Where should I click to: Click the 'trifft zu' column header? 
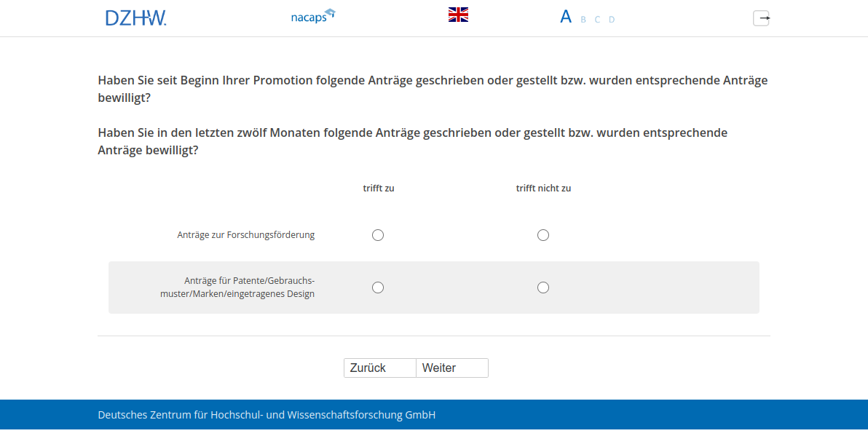tap(379, 189)
